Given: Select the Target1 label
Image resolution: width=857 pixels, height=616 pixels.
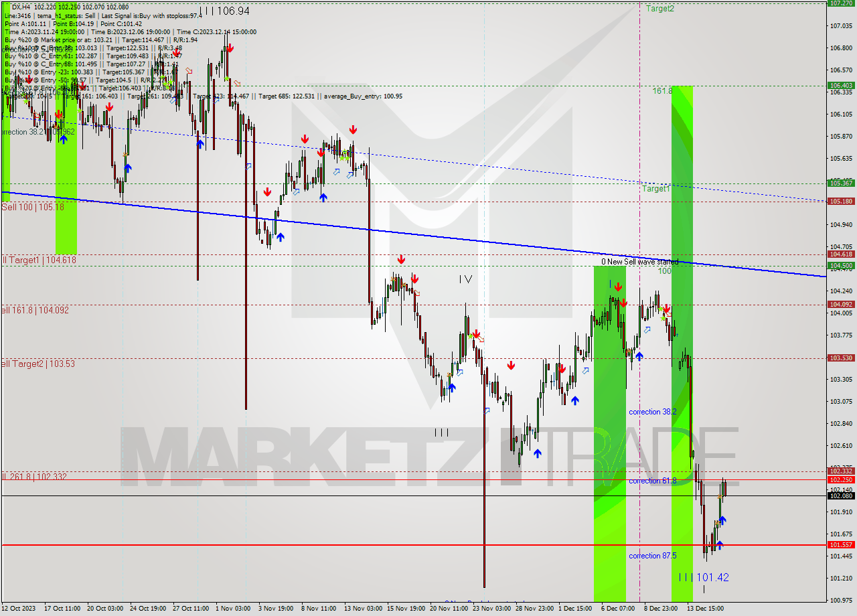Looking at the screenshot, I should [656, 189].
